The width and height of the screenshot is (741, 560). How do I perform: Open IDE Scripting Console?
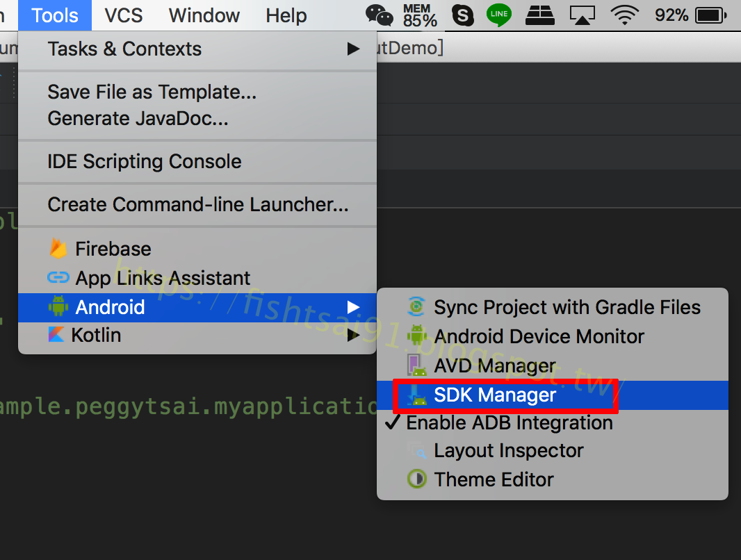197,161
